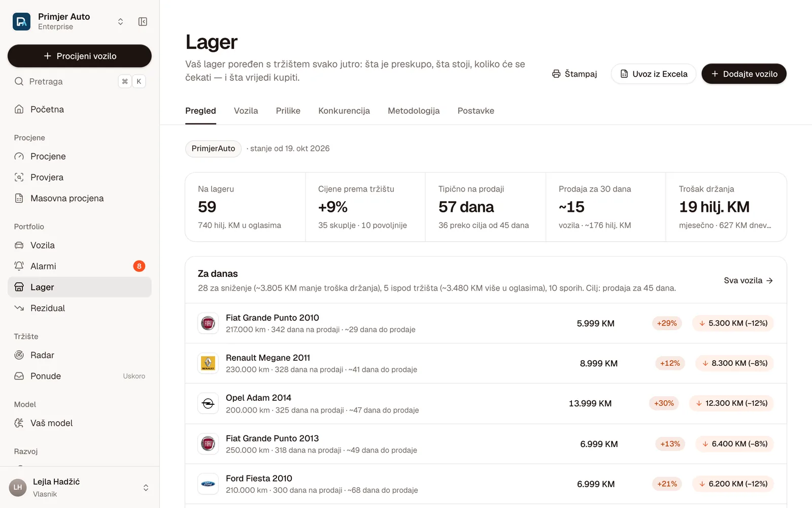Open the Sva vozila link
This screenshot has width=812, height=508.
tap(748, 280)
